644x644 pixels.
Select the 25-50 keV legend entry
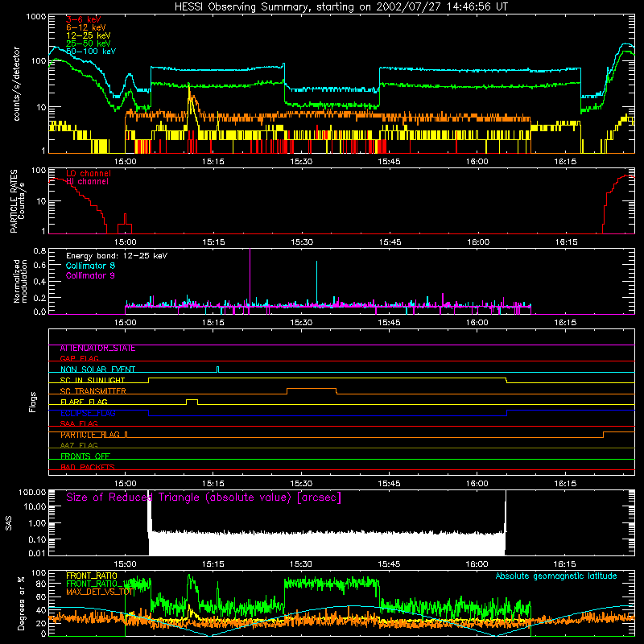pyautogui.click(x=89, y=43)
